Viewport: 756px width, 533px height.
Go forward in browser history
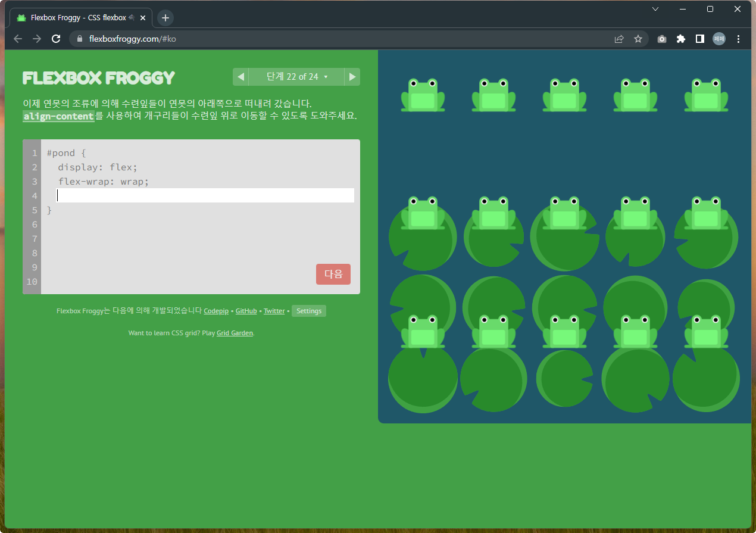click(x=37, y=39)
